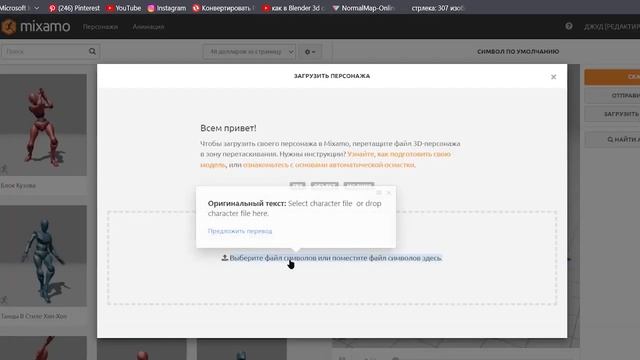The height and width of the screenshot is (360, 640).
Task: Open the 'Узнайте, как подготовить свою модель' link
Action: pos(325,159)
